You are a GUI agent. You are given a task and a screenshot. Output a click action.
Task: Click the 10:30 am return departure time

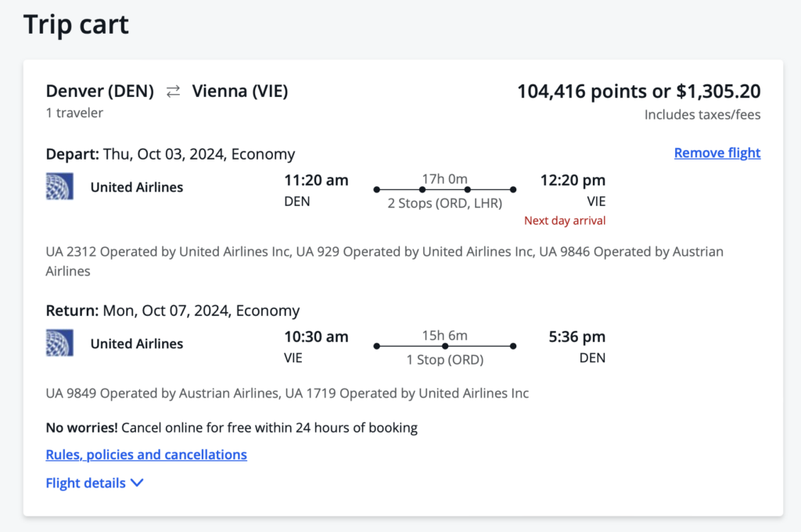pos(316,337)
